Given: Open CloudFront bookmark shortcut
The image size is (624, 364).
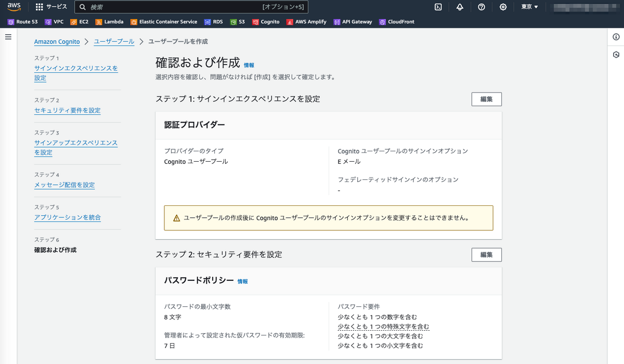Looking at the screenshot, I should (397, 22).
